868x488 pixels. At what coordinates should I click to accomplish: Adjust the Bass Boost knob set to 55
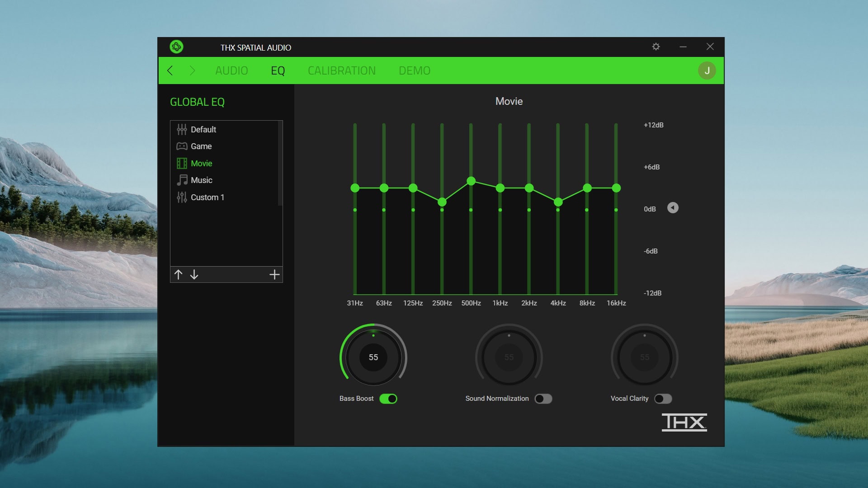373,357
